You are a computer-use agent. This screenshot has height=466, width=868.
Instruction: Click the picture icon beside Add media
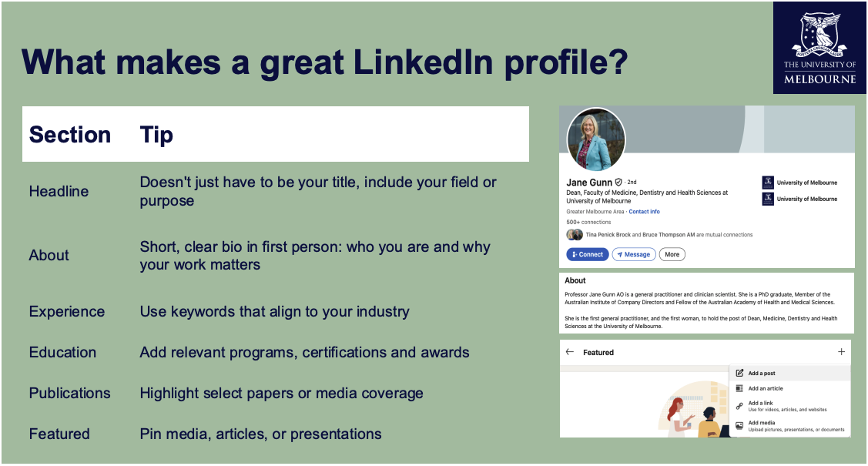[739, 426]
